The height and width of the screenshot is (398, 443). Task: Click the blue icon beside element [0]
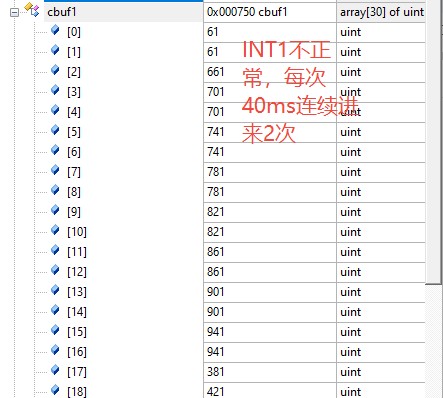[55, 30]
